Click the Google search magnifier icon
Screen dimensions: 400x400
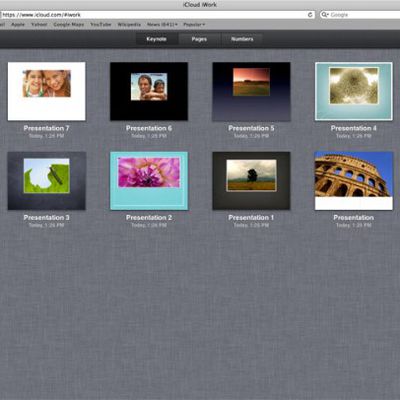click(x=324, y=15)
